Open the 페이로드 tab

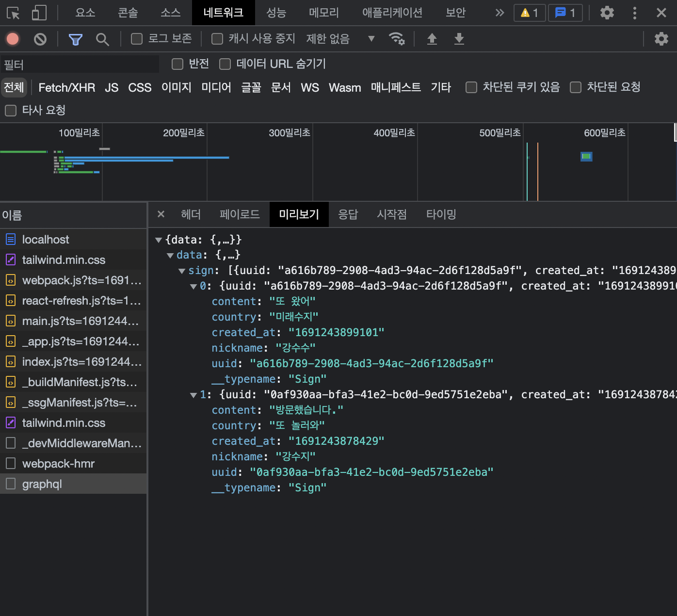pyautogui.click(x=240, y=214)
